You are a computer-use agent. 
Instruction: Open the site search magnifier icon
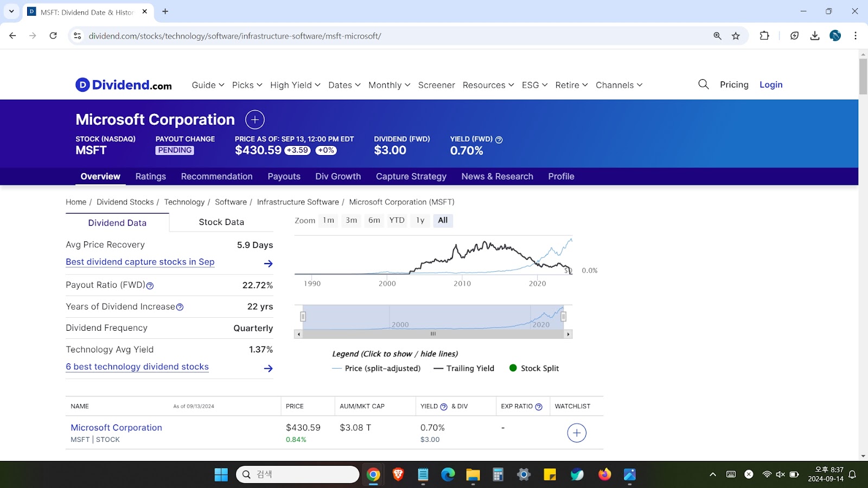pos(704,84)
